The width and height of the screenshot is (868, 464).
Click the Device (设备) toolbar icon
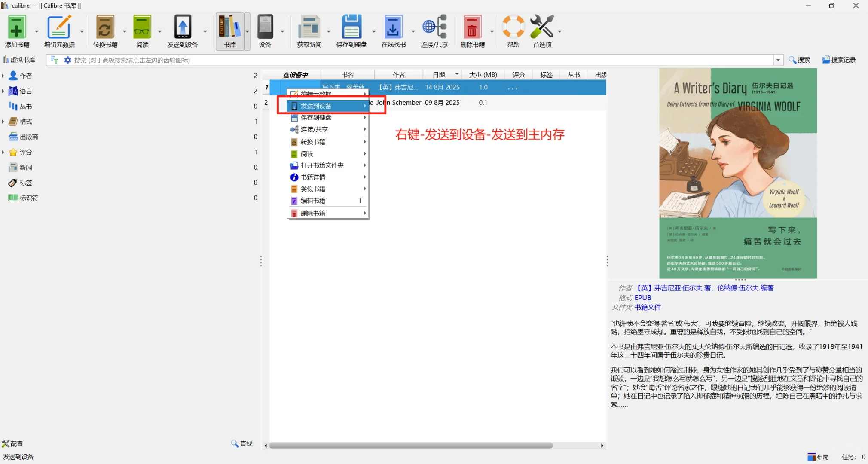(x=265, y=27)
